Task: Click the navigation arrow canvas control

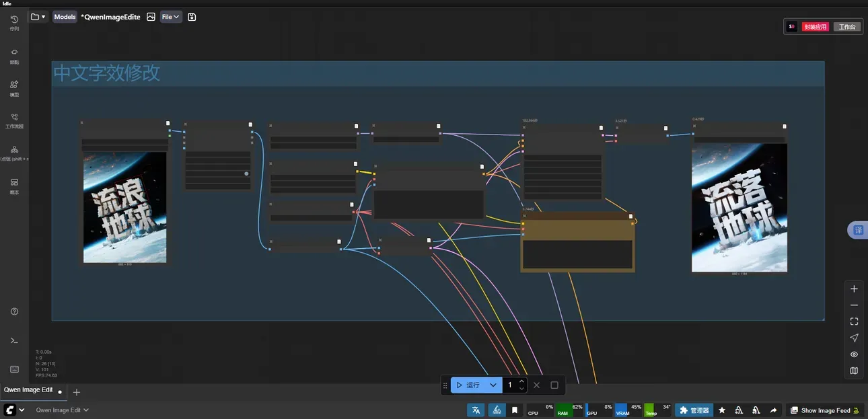Action: 854,338
